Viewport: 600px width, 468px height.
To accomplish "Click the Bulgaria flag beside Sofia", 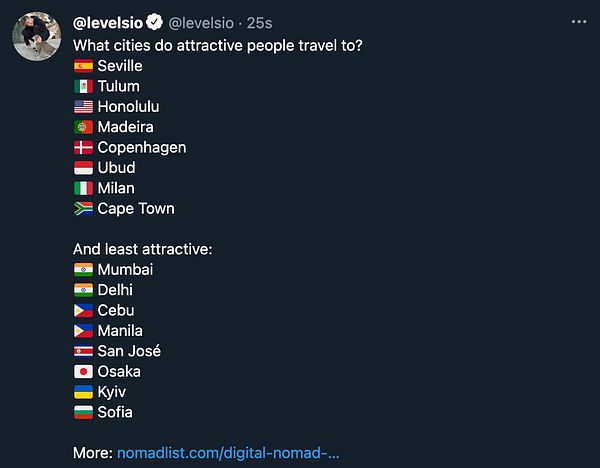I will click(83, 412).
